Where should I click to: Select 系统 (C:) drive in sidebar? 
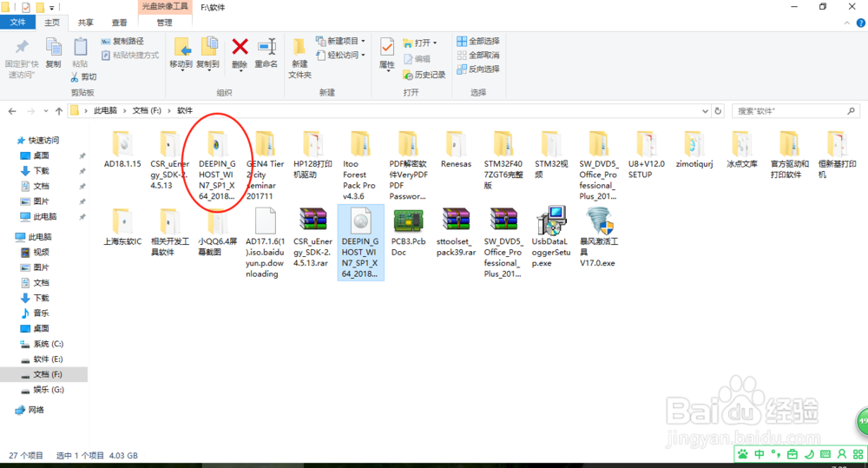(x=42, y=344)
